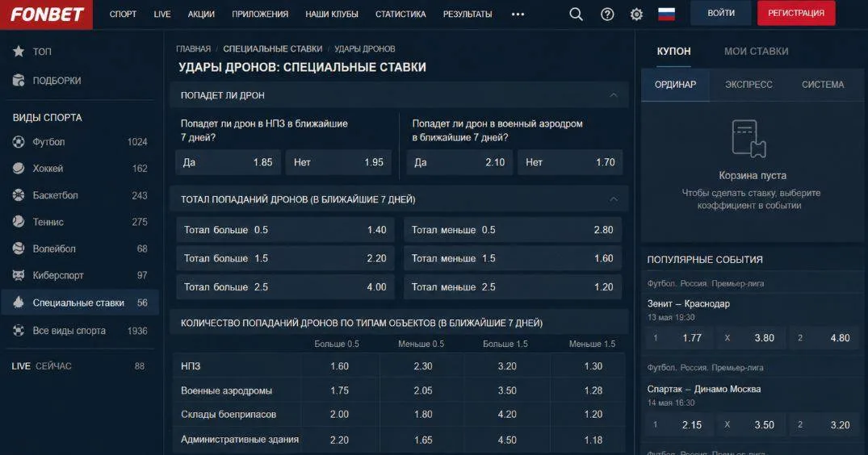Click the Хоккей sport icon
The height and width of the screenshot is (455, 868).
(19, 168)
